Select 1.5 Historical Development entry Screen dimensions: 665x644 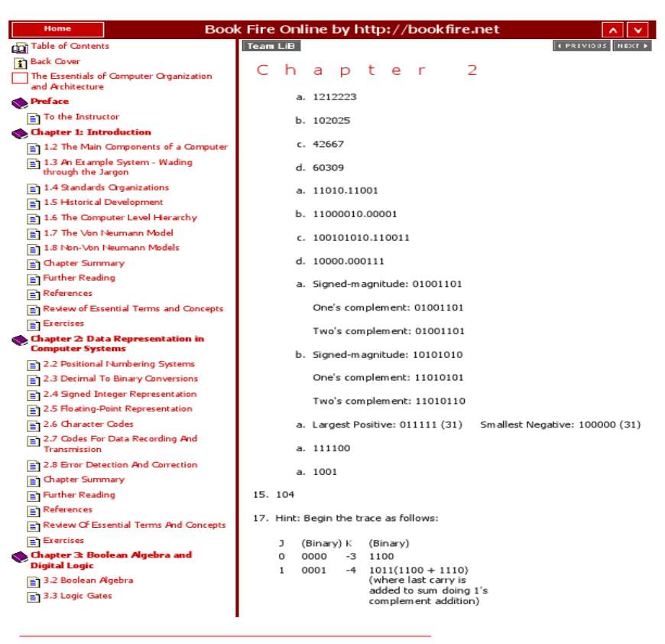[x=102, y=202]
